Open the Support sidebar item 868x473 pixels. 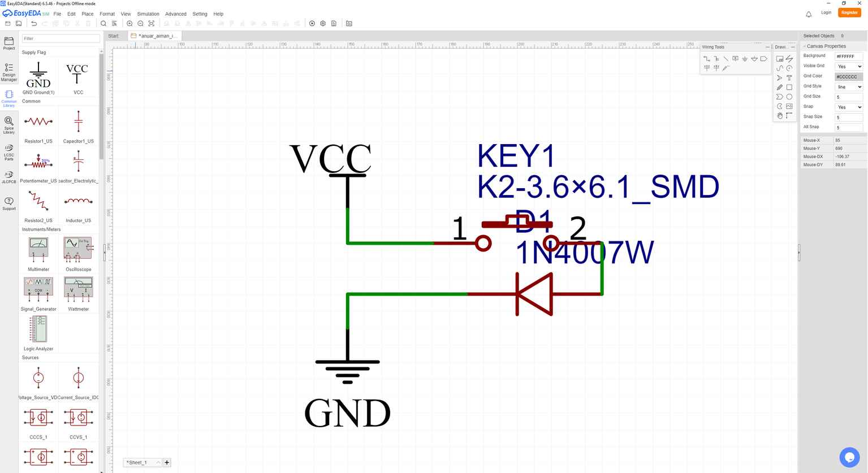tap(9, 204)
